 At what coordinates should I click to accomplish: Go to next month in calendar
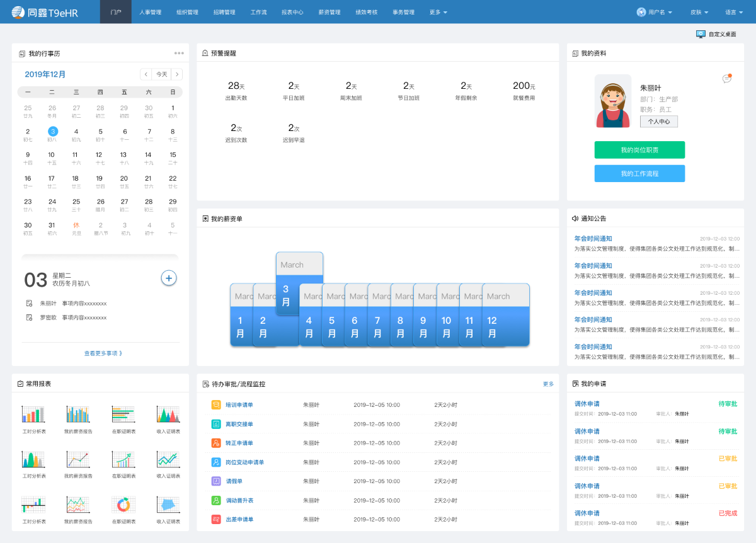click(177, 74)
